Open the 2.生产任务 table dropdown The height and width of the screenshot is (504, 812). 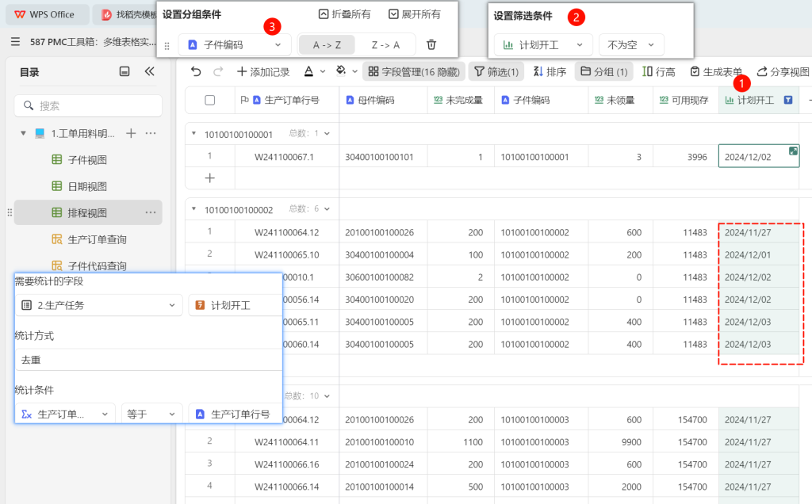coord(99,305)
